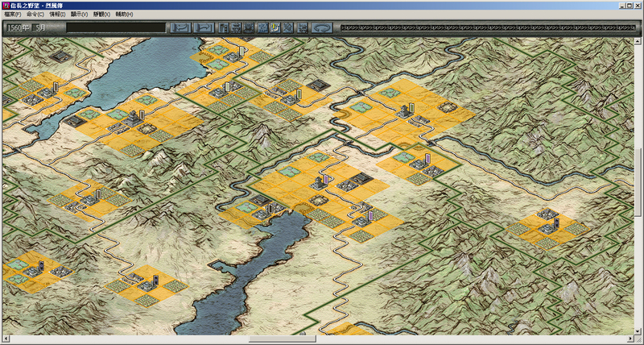
Task: Click the crossed swords toolbar icon
Action: [288, 27]
